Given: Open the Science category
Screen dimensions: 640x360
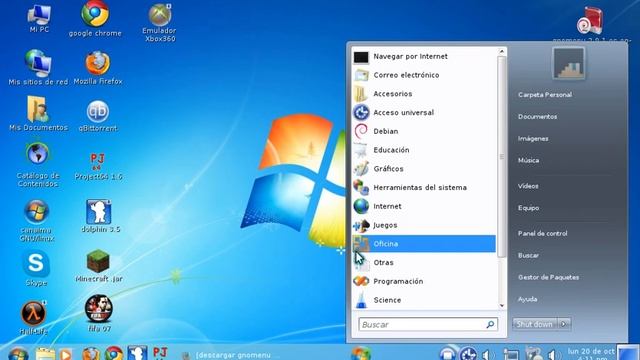Looking at the screenshot, I should point(424,300).
